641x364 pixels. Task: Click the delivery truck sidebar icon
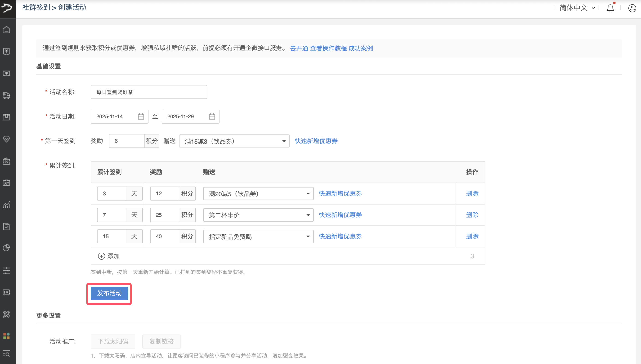pos(6,95)
